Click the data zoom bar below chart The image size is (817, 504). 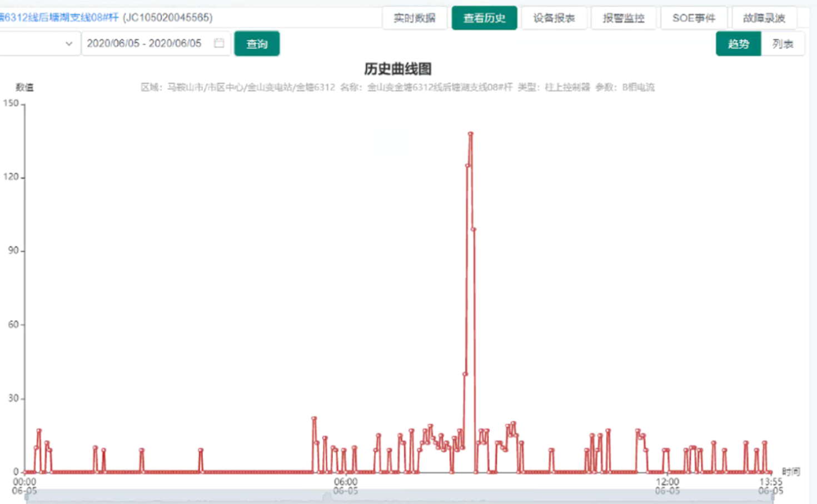(399, 497)
